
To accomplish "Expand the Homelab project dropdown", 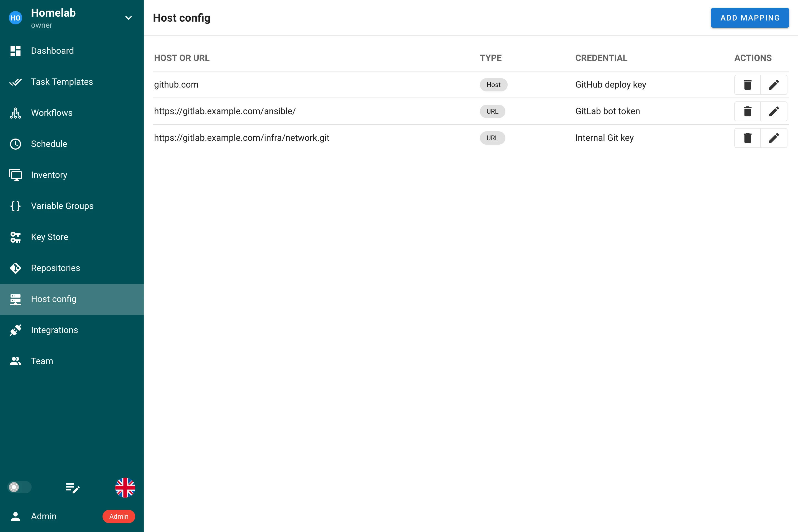I will tap(129, 18).
